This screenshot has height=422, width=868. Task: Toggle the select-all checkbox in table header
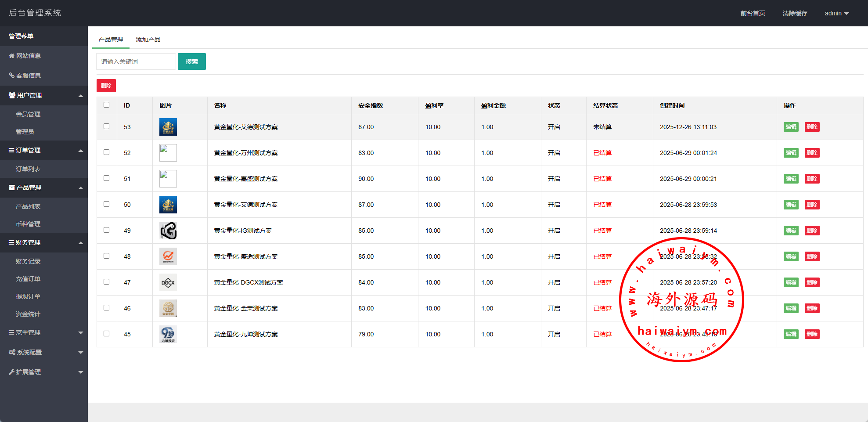coord(106,105)
